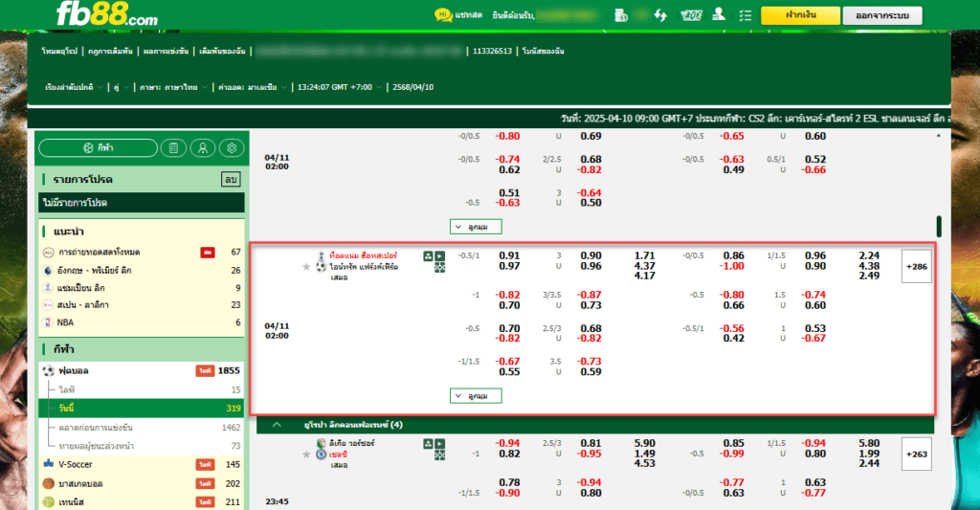Open the 13:24:07 GMT +7:00 timezone dropdown

339,87
